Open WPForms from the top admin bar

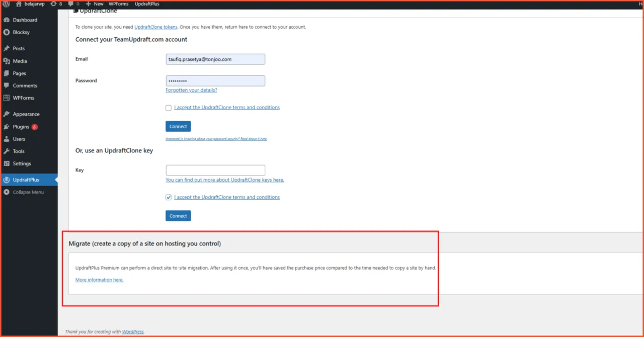(x=118, y=4)
